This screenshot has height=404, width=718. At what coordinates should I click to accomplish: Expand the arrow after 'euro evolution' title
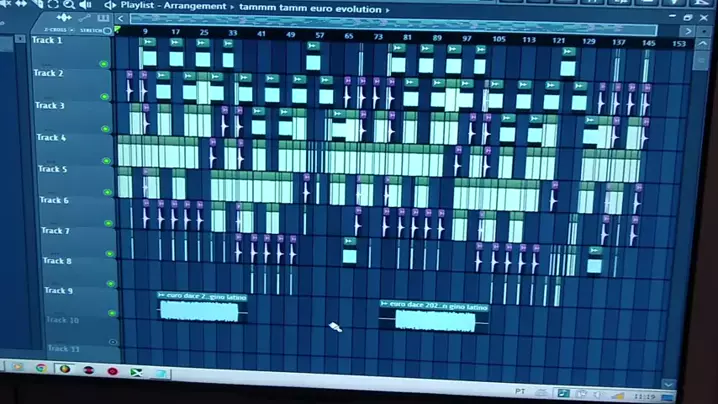pyautogui.click(x=388, y=10)
